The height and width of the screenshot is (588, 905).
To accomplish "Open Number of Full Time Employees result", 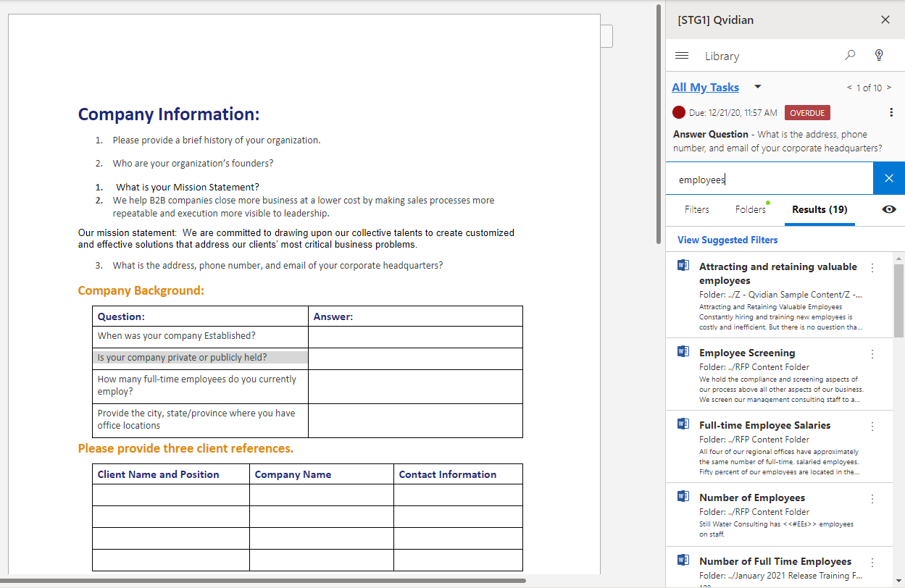I will pyautogui.click(x=775, y=561).
